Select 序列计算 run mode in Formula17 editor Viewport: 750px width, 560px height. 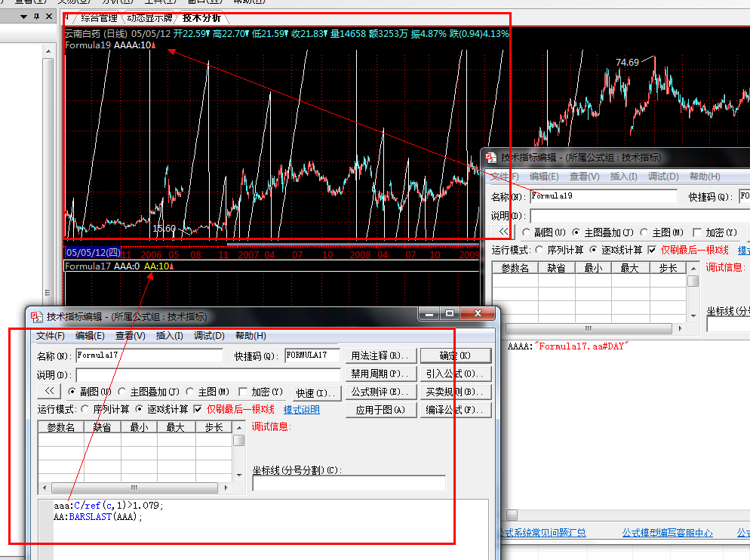click(x=85, y=410)
